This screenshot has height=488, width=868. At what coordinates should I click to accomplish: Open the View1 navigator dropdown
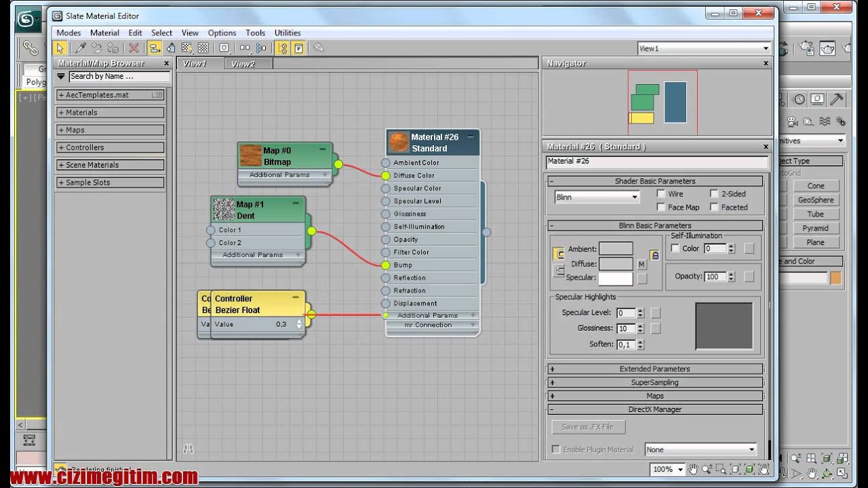click(704, 48)
